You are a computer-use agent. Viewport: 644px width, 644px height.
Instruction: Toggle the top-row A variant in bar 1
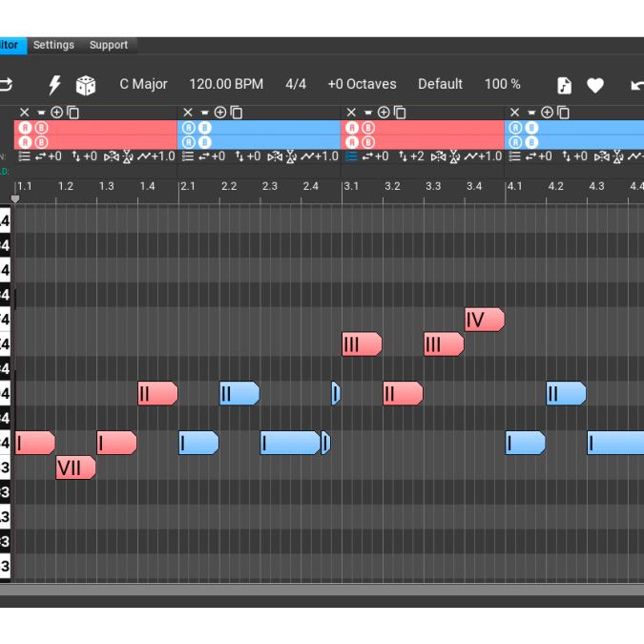click(x=25, y=128)
